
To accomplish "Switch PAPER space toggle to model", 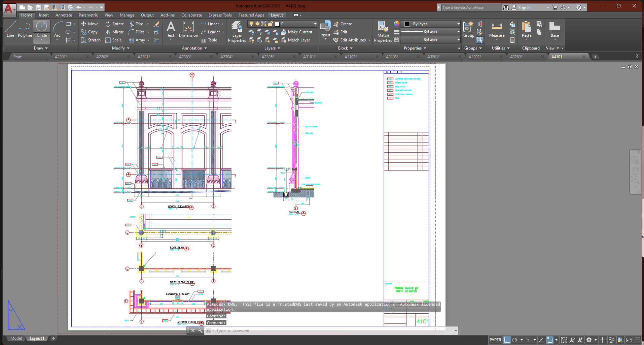I will pyautogui.click(x=495, y=340).
